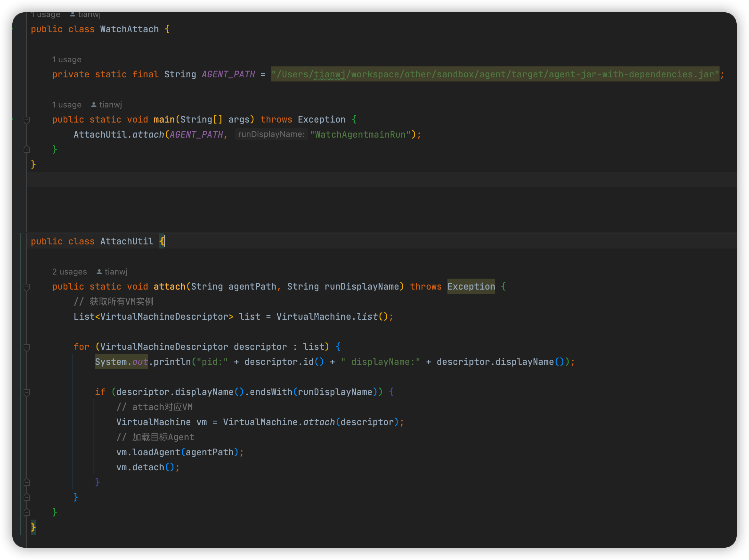Click the highlighted Exception in attach signature
Screen dimensions: 749x560
click(471, 287)
